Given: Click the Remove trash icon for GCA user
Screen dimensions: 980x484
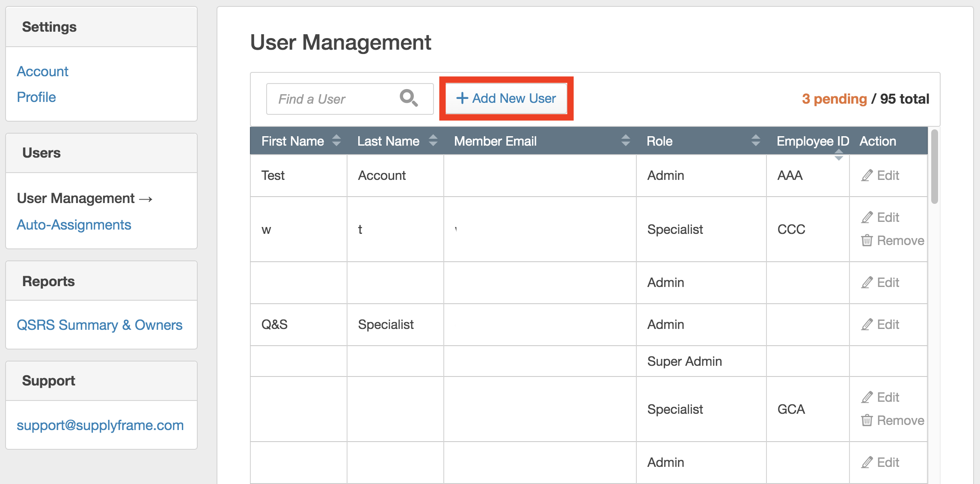Looking at the screenshot, I should (x=867, y=421).
